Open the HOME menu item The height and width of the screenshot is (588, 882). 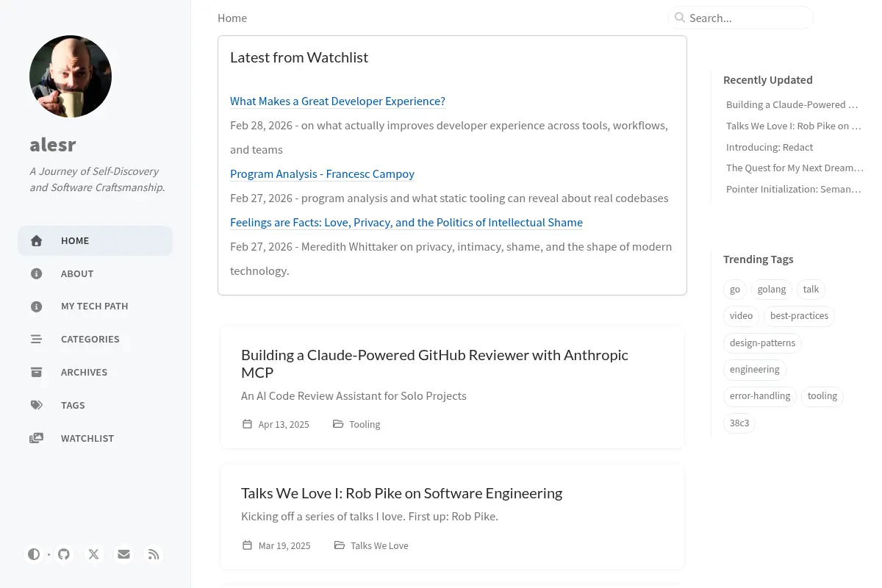(96, 240)
